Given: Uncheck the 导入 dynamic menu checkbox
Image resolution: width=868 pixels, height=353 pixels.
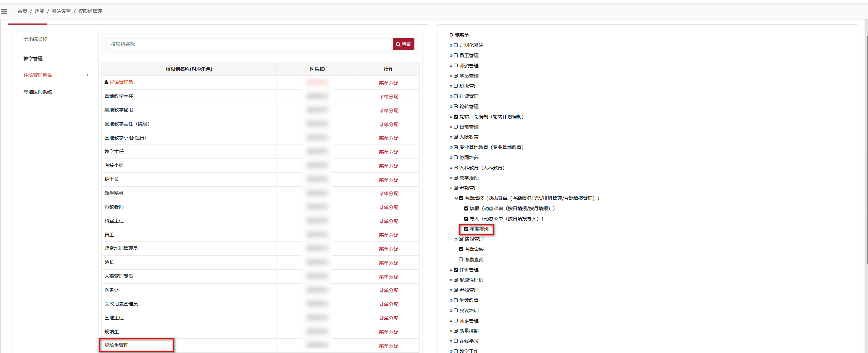Looking at the screenshot, I should (466, 219).
